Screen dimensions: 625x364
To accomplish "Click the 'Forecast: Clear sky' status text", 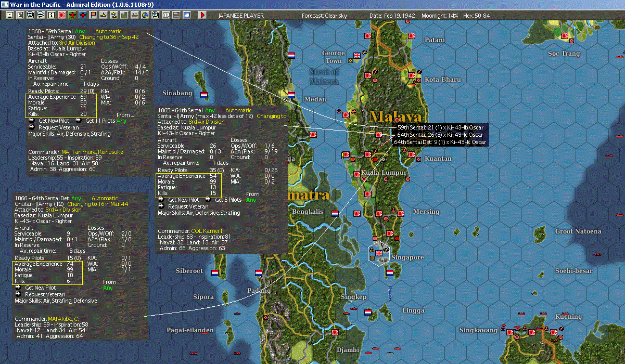I will [324, 16].
